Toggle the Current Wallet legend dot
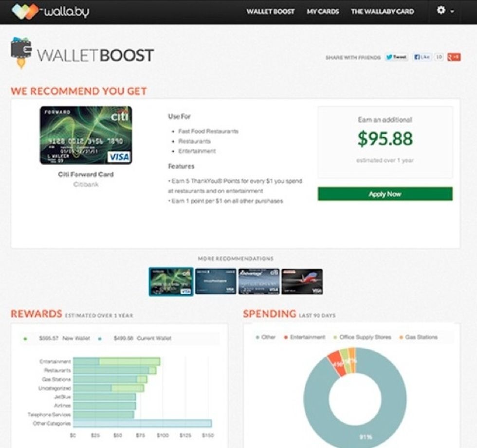Screen dimensions: 477x448 [x=100, y=338]
